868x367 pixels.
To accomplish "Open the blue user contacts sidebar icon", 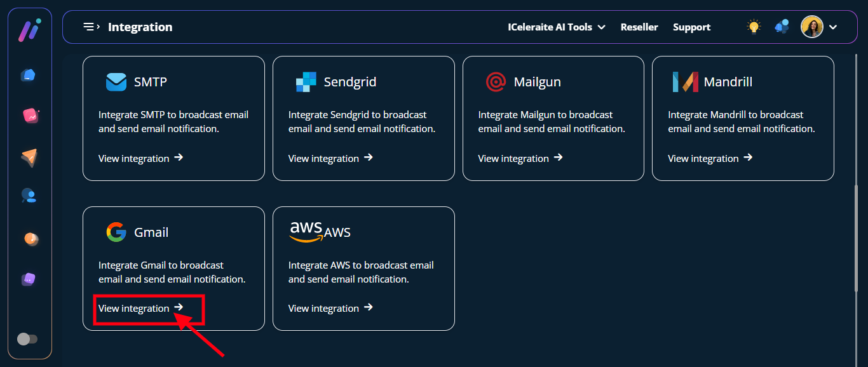I will (x=29, y=196).
